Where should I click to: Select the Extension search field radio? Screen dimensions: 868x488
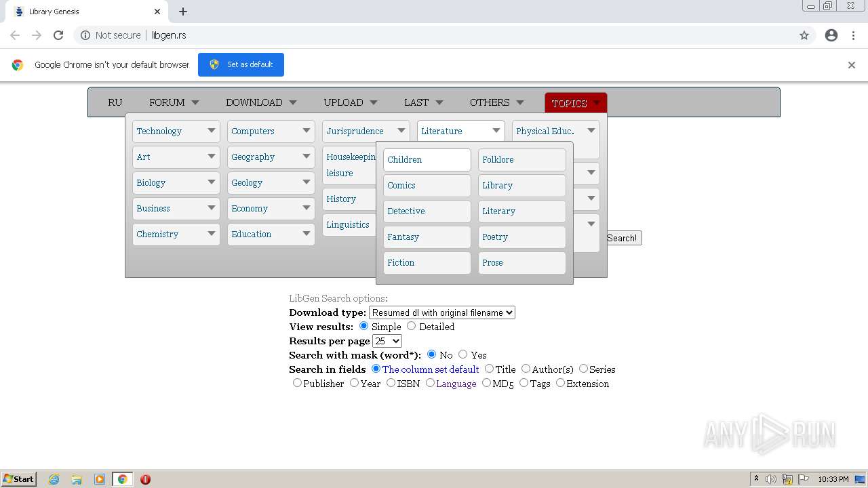click(561, 383)
